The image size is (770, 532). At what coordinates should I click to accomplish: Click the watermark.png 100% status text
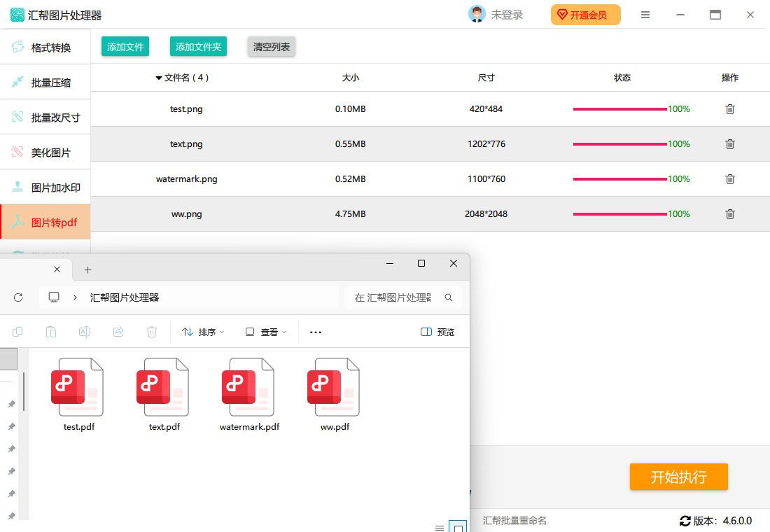point(679,178)
